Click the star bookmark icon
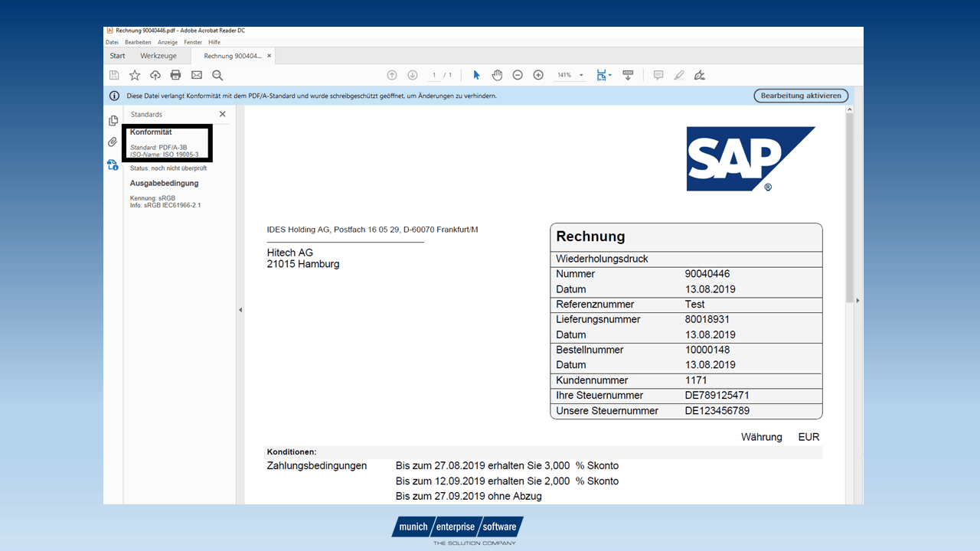This screenshot has height=551, width=980. point(135,75)
